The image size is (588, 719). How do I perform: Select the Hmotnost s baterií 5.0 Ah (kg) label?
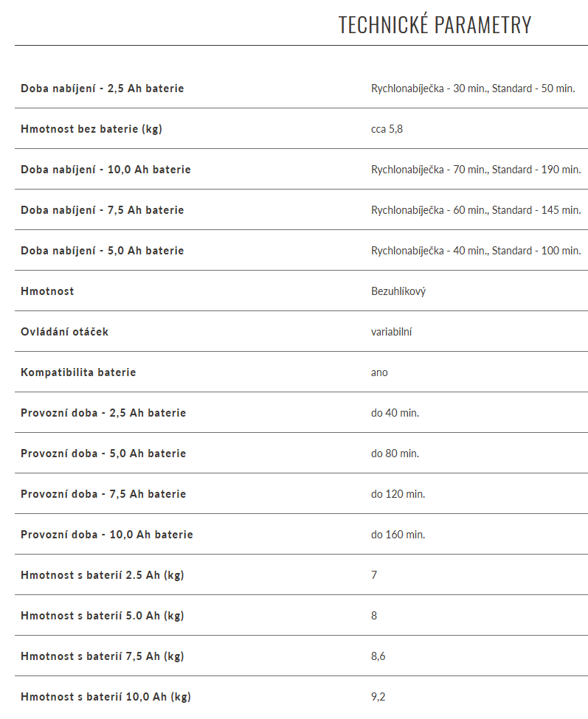[103, 616]
